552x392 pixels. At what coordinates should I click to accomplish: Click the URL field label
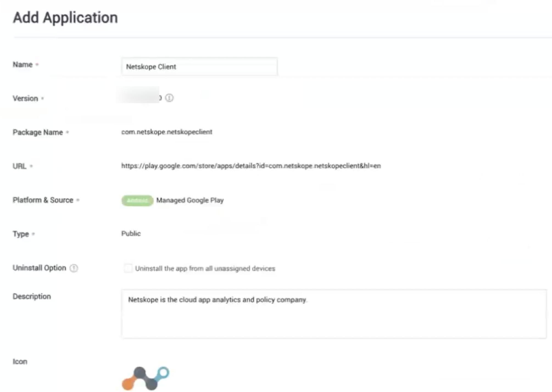coord(19,166)
